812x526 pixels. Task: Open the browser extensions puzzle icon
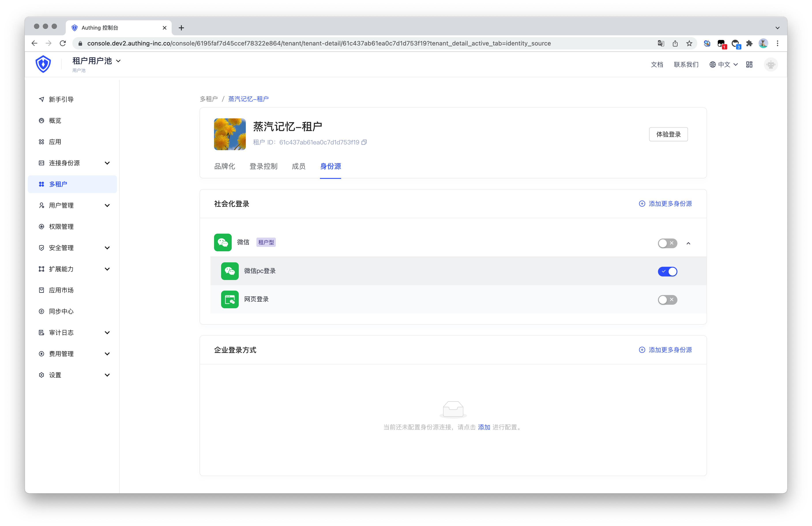pyautogui.click(x=749, y=43)
